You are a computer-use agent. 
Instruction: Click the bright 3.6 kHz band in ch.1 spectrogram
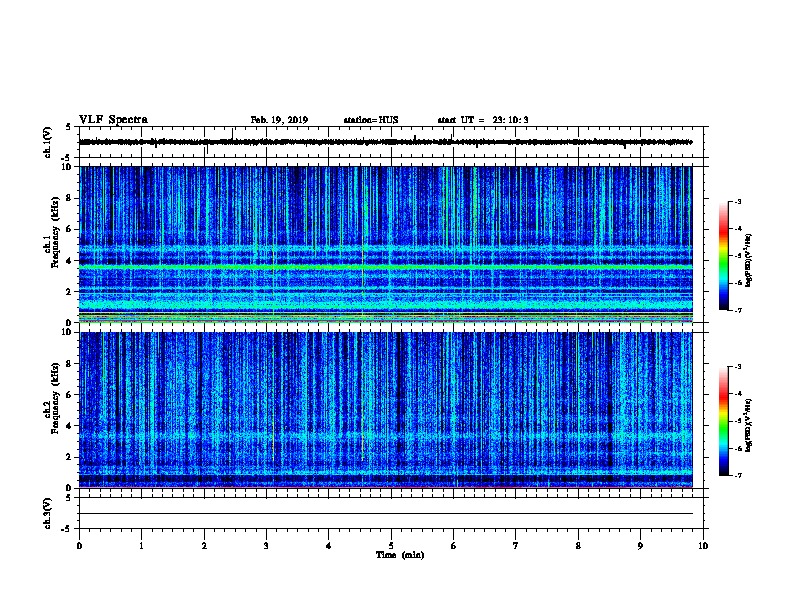pos(386,266)
